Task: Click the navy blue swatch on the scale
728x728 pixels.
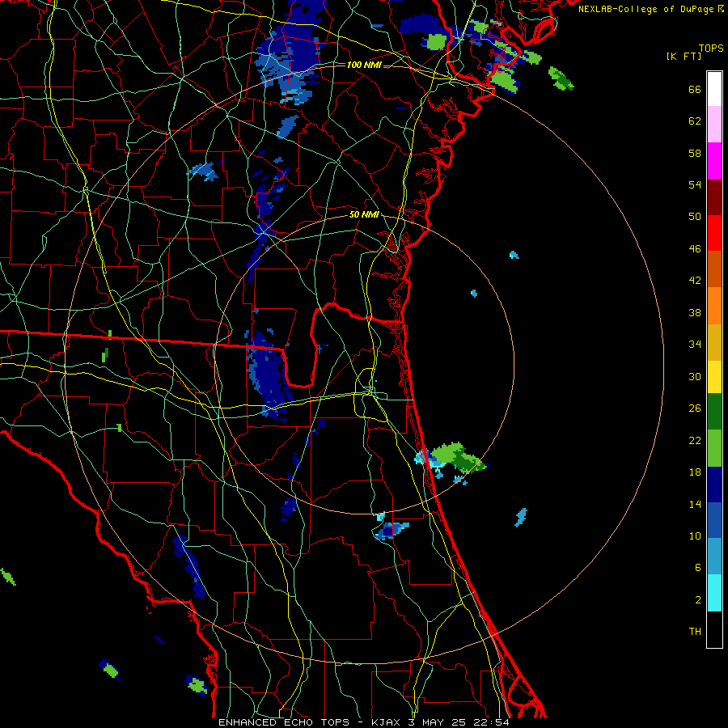Action: (x=714, y=485)
